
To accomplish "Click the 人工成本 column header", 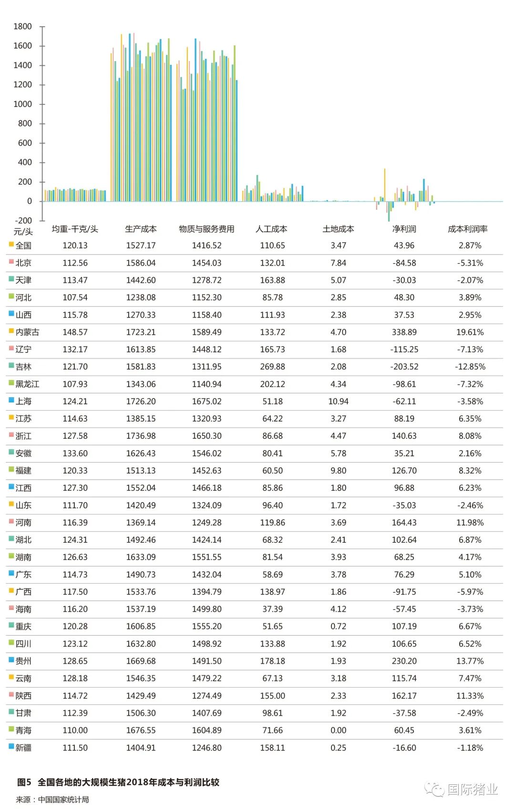I will pyautogui.click(x=271, y=229).
